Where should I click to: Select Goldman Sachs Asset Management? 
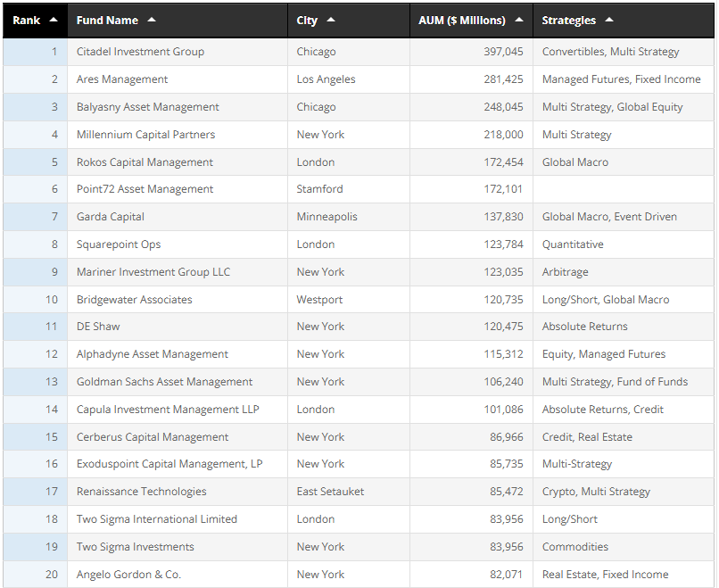click(x=164, y=382)
